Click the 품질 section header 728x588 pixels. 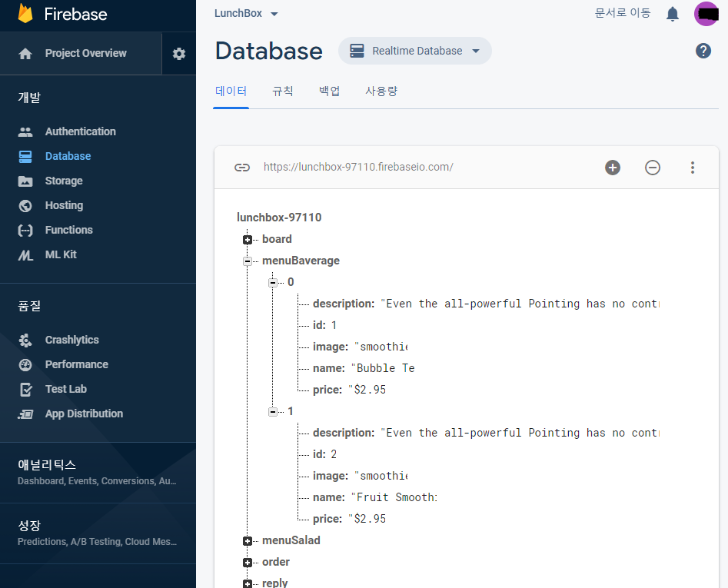pos(29,306)
